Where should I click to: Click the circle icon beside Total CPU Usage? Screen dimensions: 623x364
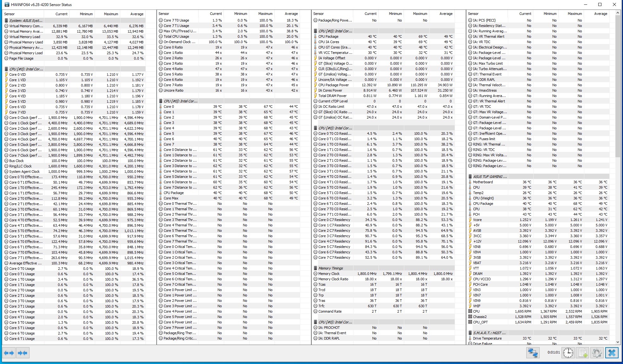(161, 36)
